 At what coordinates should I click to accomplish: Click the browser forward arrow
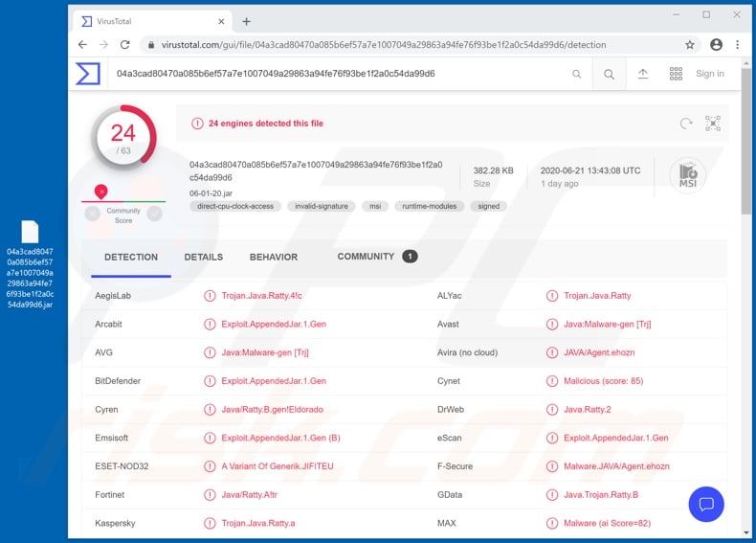pos(103,44)
